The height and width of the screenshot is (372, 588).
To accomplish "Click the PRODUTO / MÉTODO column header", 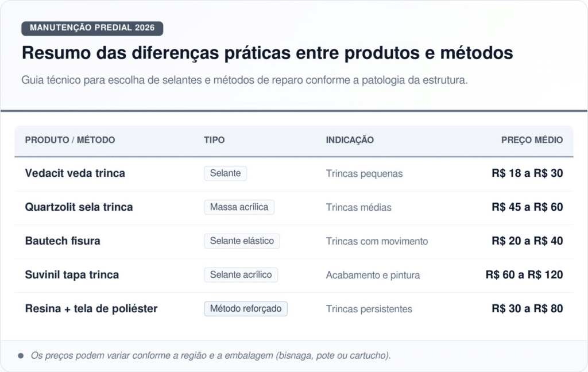I will (70, 140).
